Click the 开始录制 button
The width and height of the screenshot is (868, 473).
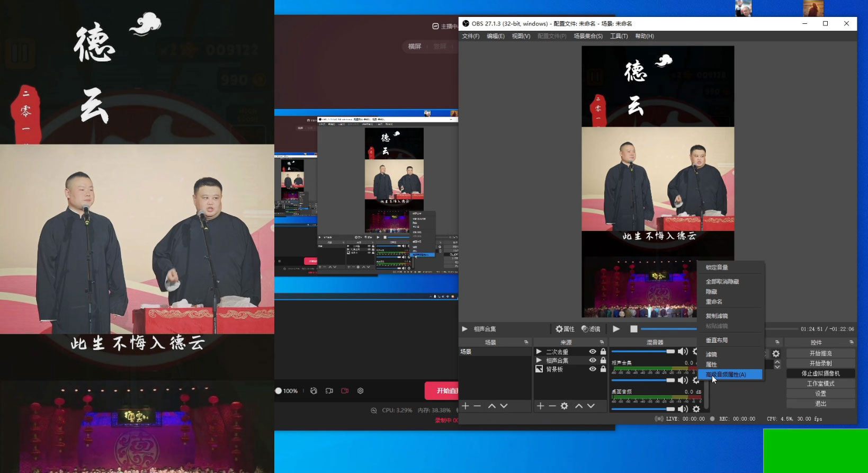(820, 363)
